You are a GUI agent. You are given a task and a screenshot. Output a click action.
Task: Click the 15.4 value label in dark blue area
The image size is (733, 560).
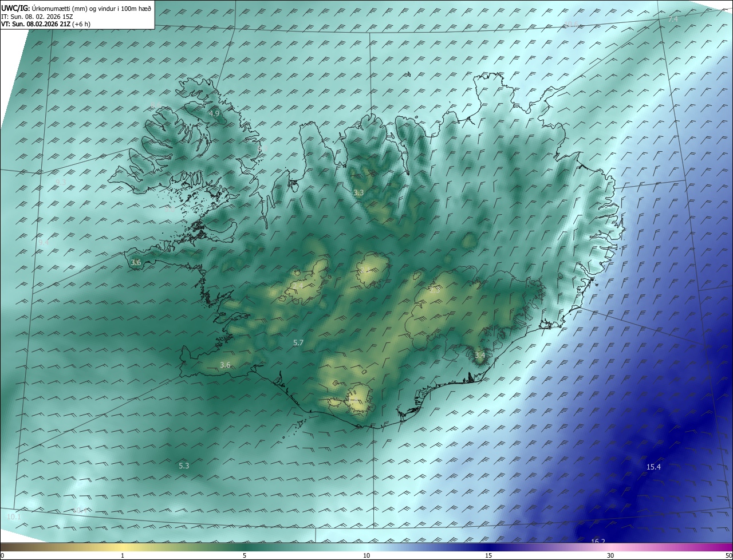click(x=653, y=467)
